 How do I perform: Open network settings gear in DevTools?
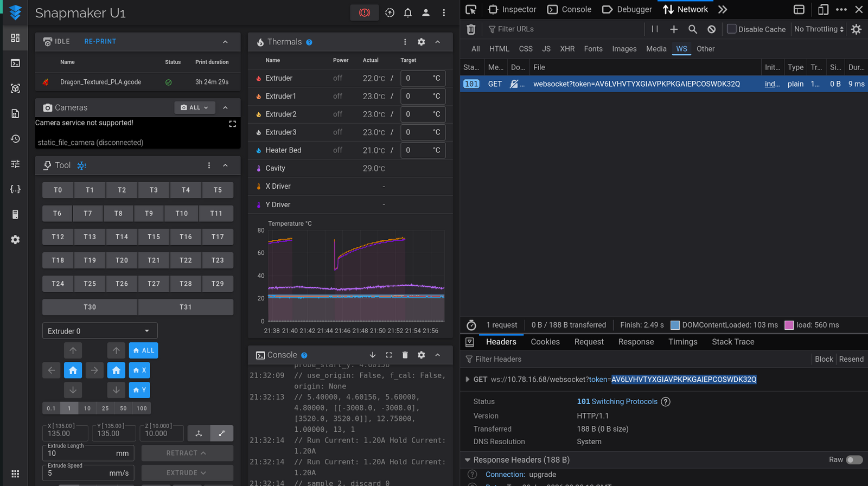pyautogui.click(x=856, y=29)
